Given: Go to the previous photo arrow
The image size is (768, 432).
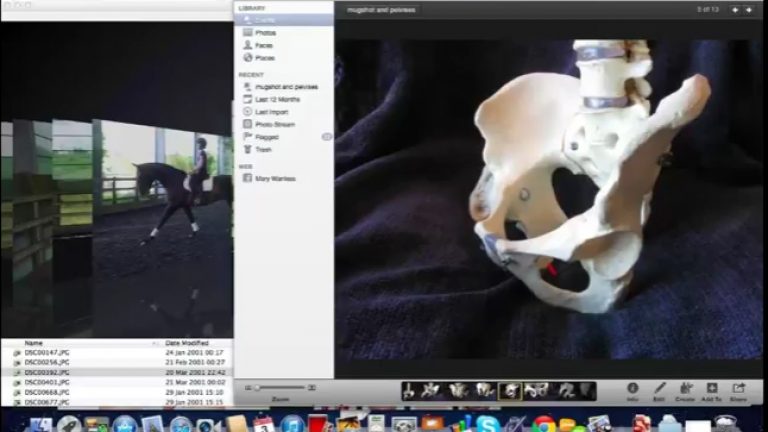Looking at the screenshot, I should click(735, 10).
